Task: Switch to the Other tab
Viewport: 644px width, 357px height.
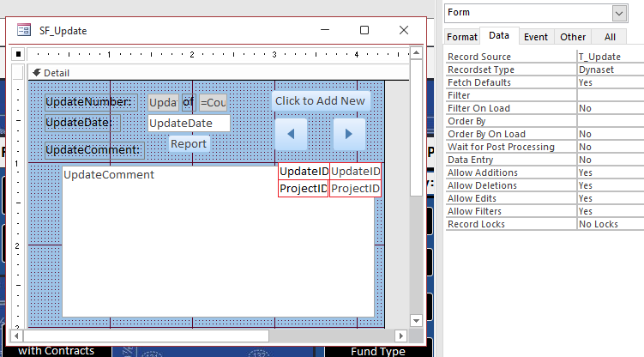Action: pos(573,37)
